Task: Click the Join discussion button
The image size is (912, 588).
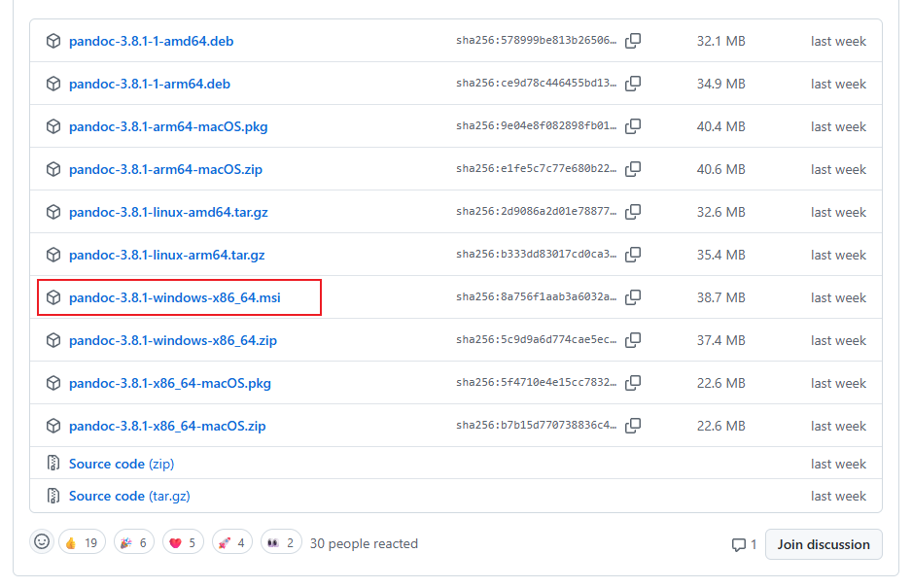Action: click(824, 544)
